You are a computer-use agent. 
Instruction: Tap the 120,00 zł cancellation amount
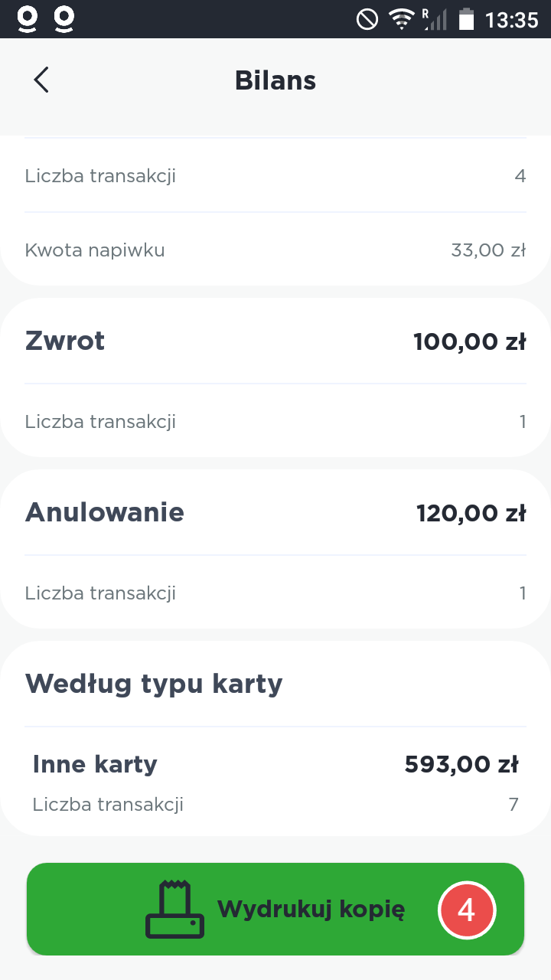pyautogui.click(x=471, y=513)
